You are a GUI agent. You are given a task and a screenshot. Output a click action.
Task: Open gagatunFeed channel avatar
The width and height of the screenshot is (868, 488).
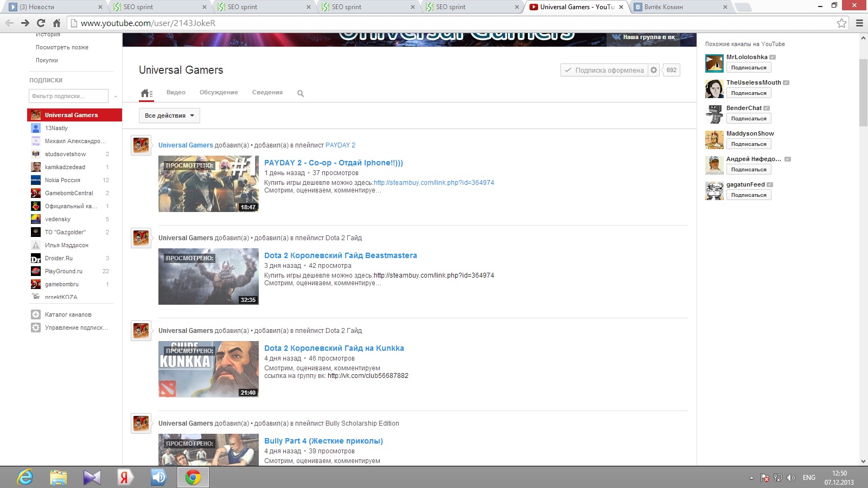[x=714, y=190]
